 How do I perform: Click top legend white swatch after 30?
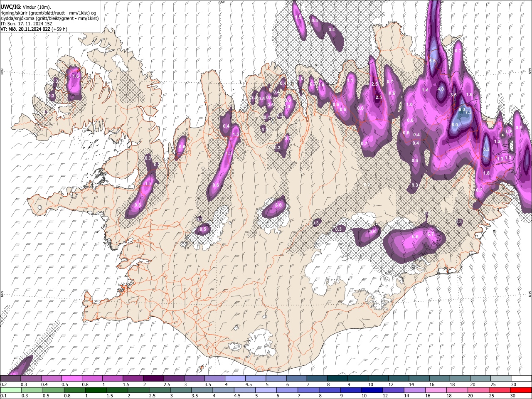pyautogui.click(x=522, y=378)
